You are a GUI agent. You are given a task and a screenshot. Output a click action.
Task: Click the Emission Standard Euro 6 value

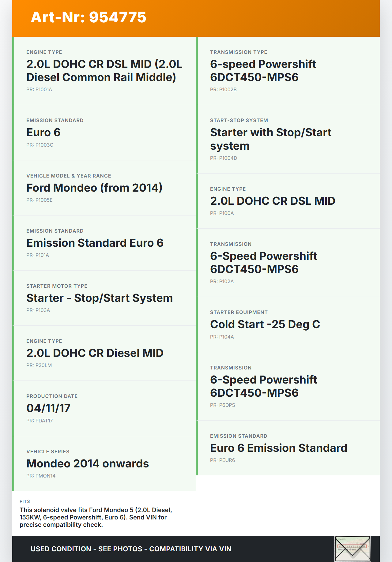[x=95, y=243]
